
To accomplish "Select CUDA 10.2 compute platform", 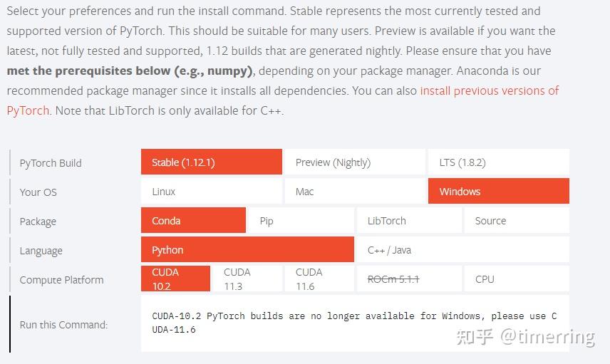I will click(175, 279).
